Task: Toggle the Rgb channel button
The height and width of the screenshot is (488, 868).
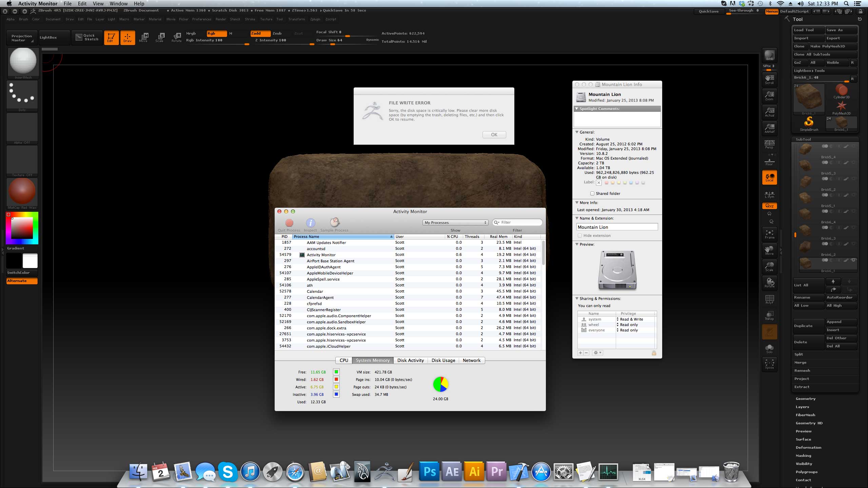Action: (x=216, y=34)
